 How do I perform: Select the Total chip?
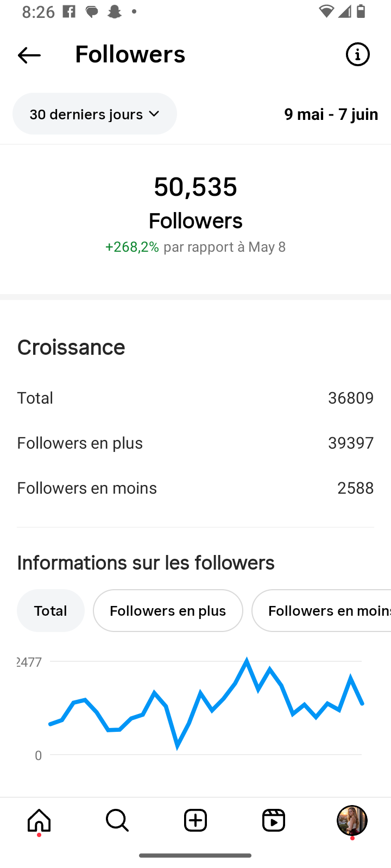click(x=51, y=610)
